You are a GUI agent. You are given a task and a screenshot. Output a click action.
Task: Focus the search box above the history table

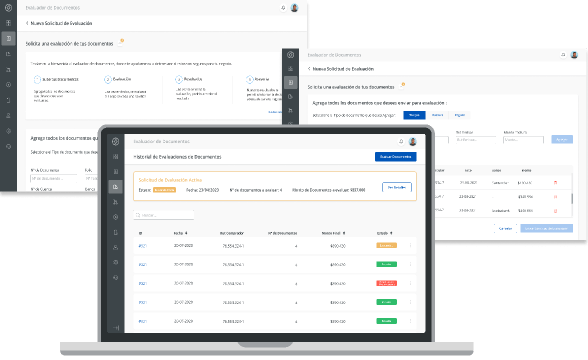(164, 215)
